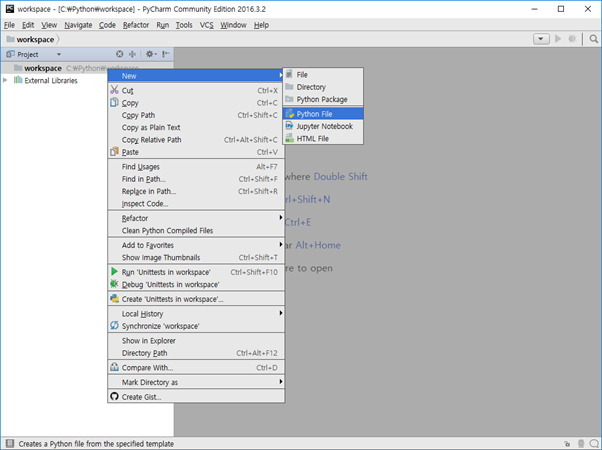Image resolution: width=602 pixels, height=450 pixels.
Task: Click Scroll from Source target icon
Action: (x=120, y=54)
